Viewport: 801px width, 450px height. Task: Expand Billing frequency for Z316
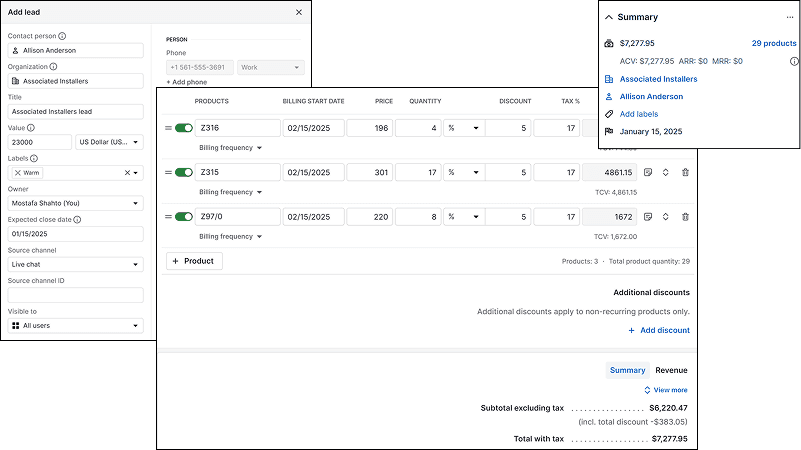click(x=230, y=148)
